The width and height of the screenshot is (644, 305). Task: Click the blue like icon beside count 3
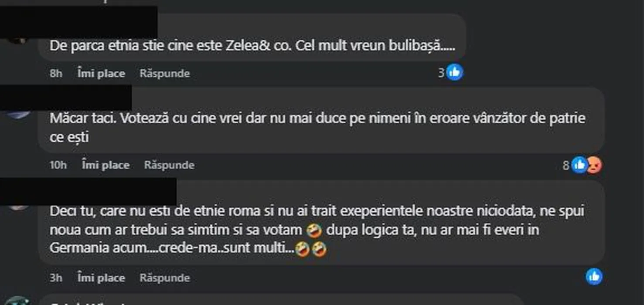pos(455,73)
